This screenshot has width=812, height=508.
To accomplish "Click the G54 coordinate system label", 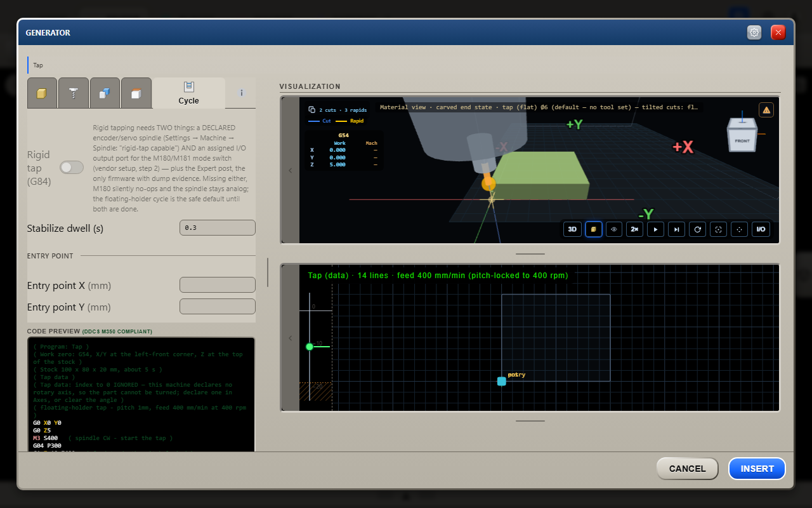I will pyautogui.click(x=343, y=135).
